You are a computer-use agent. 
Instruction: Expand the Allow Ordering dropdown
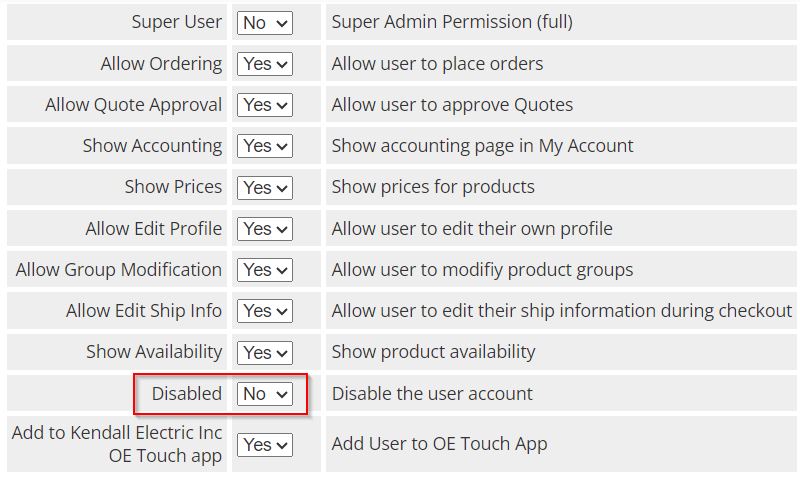point(264,64)
